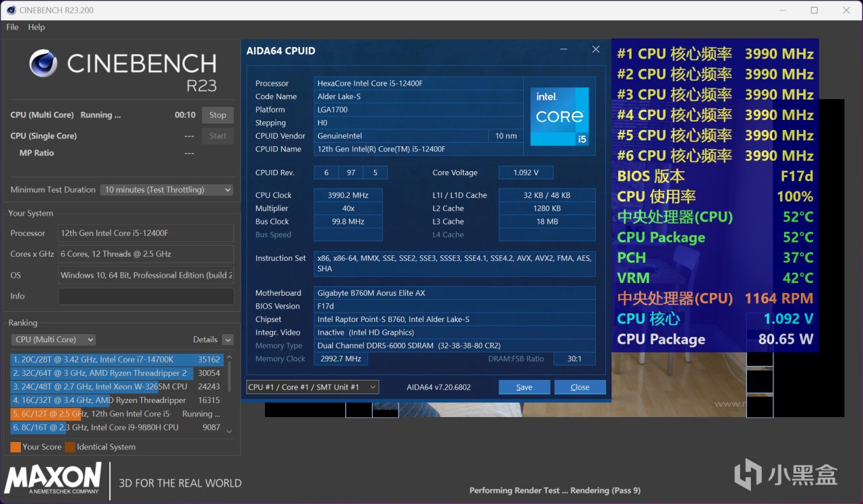Viewport: 863px width, 504px height.
Task: Select the running i5 6C/12T ranking row
Action: pos(117,414)
